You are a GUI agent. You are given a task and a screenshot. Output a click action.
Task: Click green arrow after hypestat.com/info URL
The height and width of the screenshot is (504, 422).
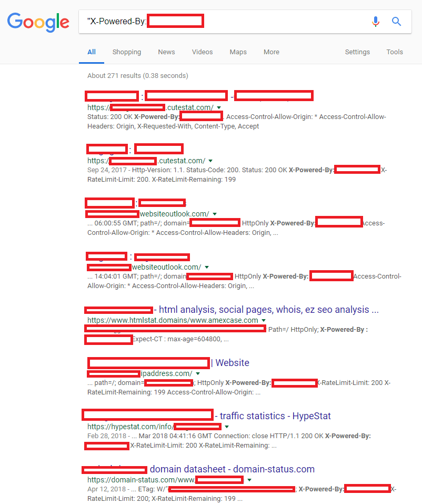227,427
